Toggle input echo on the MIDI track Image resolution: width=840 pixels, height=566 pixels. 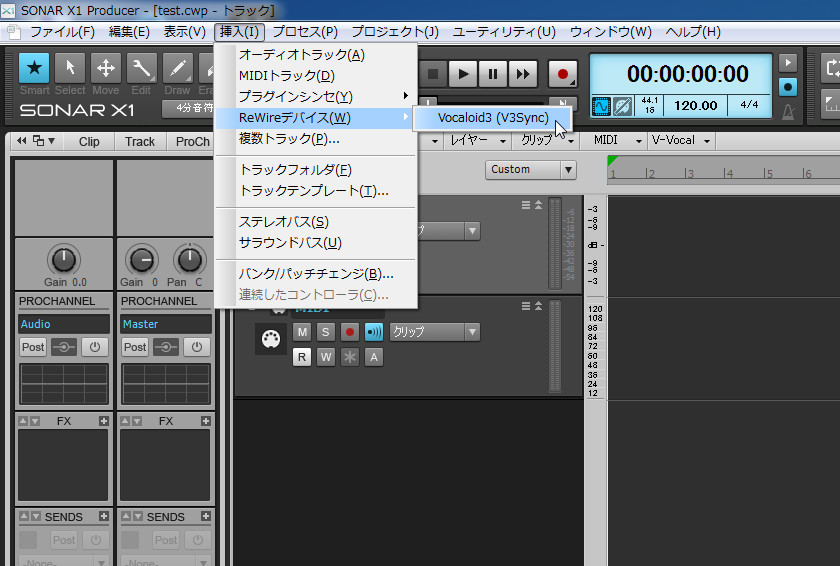(373, 332)
